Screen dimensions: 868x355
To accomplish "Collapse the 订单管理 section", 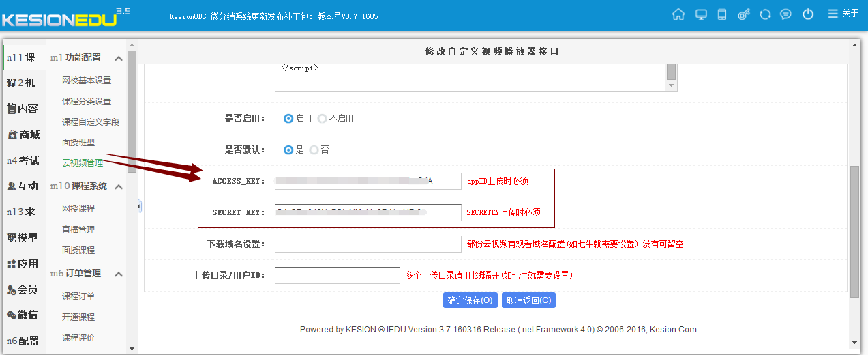I will pyautogui.click(x=119, y=274).
